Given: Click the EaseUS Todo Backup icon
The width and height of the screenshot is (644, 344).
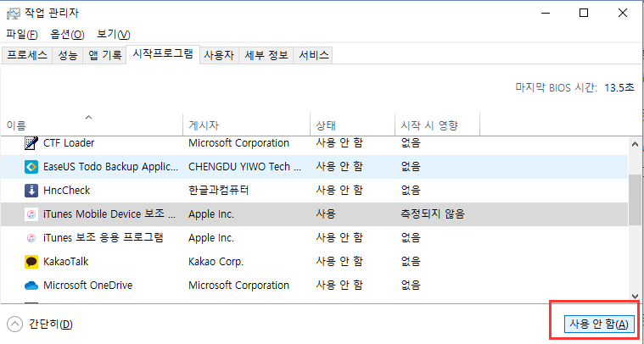Looking at the screenshot, I should point(31,167).
